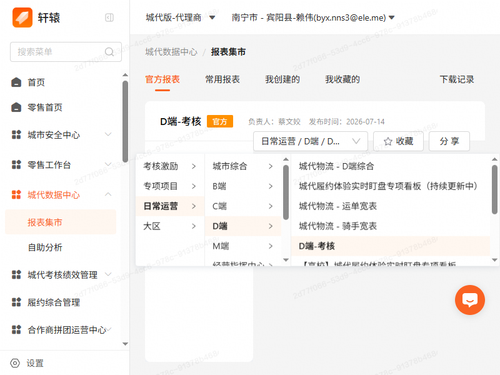Collapse sidebar with the panel toggle icon

coord(109,17)
